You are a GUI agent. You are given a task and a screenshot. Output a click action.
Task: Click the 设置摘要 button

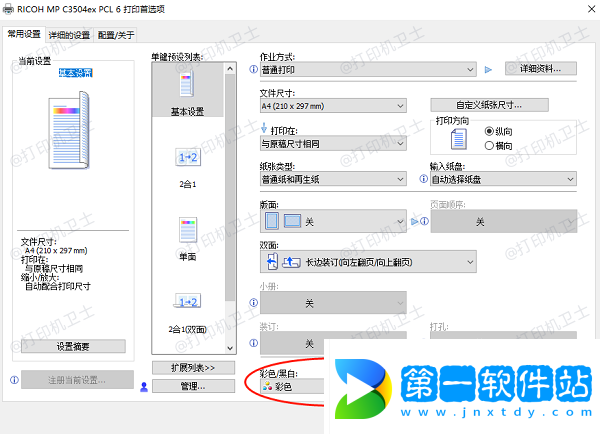click(73, 346)
